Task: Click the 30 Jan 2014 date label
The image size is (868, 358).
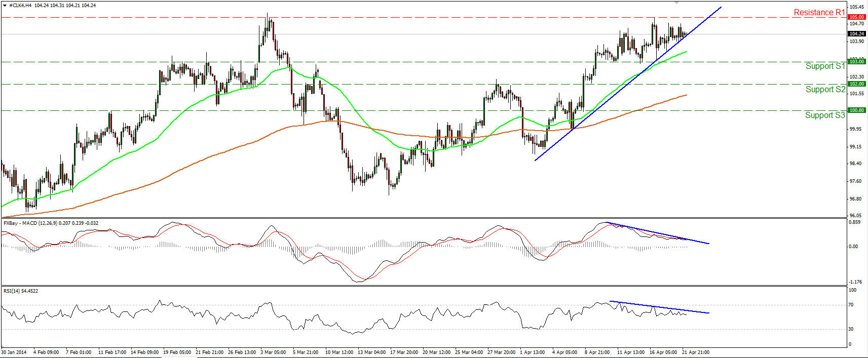Action: point(14,352)
